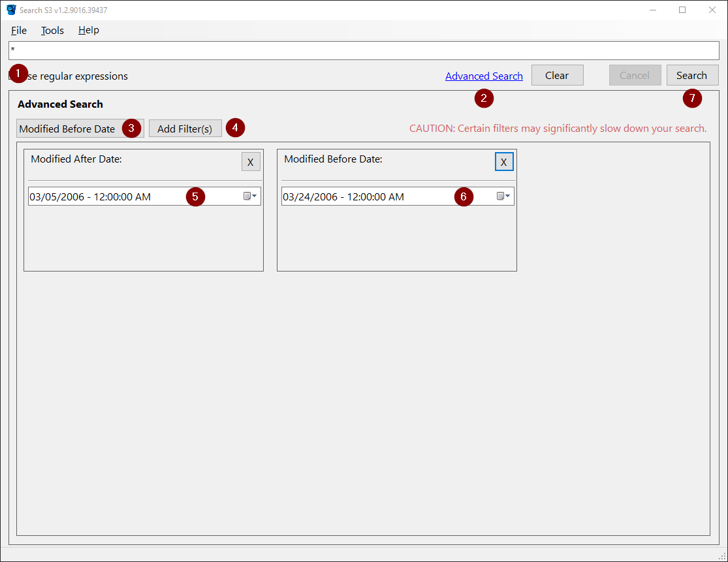Click the search query input field
This screenshot has width=728, height=562.
[x=364, y=50]
